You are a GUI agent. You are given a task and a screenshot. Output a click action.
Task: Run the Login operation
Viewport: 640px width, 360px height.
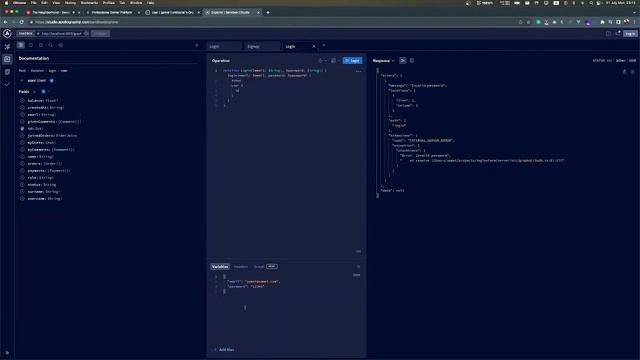coord(352,61)
